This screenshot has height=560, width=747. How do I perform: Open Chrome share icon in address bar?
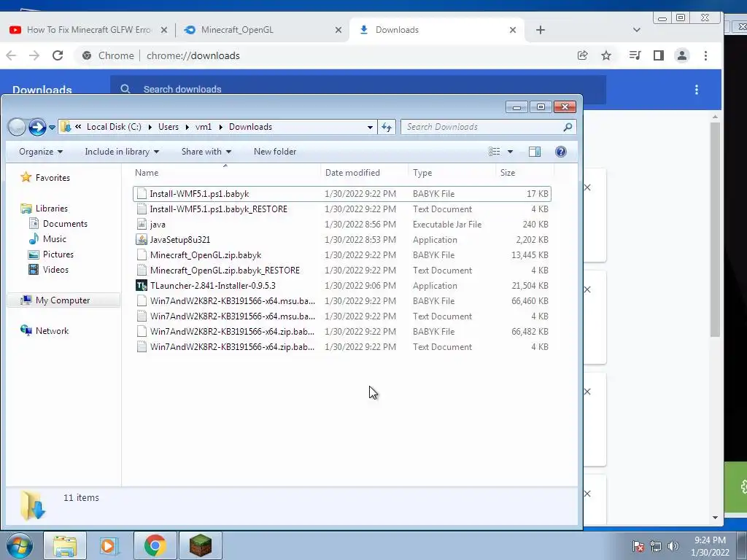[x=582, y=55]
